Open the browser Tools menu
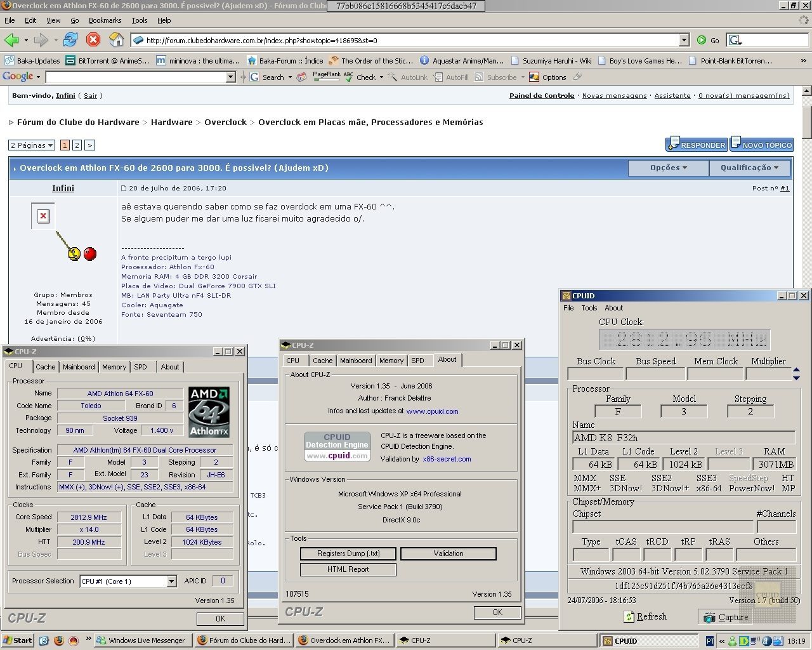The image size is (812, 650). click(140, 20)
